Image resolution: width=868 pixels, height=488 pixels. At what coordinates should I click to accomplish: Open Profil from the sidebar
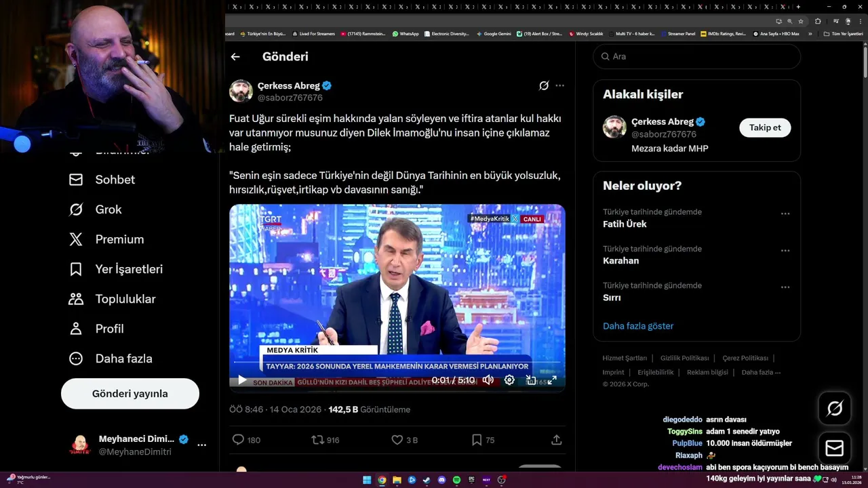(96, 329)
